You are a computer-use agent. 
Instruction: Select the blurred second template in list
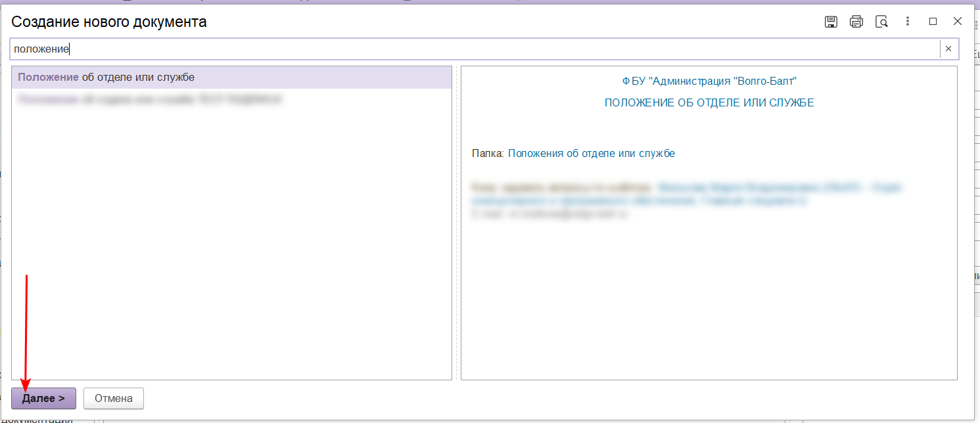tap(150, 100)
